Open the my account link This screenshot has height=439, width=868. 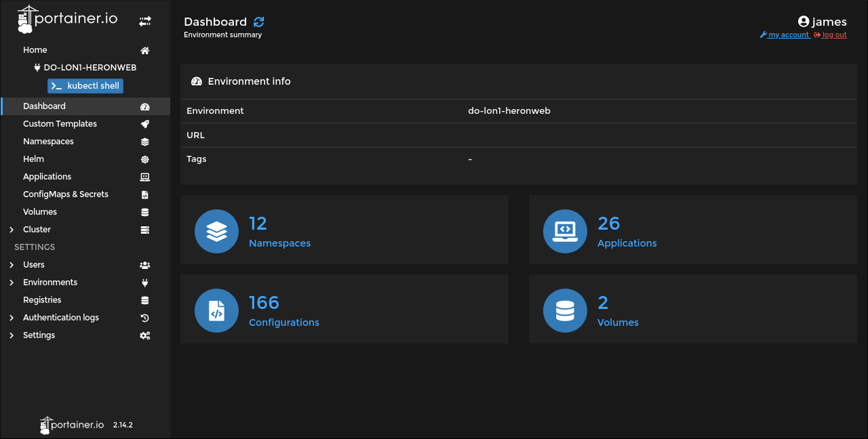point(785,35)
